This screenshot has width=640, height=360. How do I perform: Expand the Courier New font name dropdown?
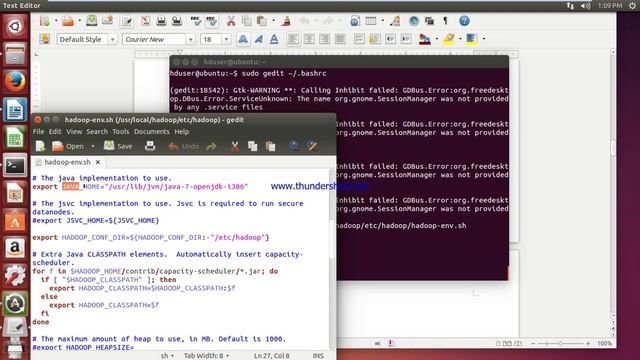click(190, 40)
